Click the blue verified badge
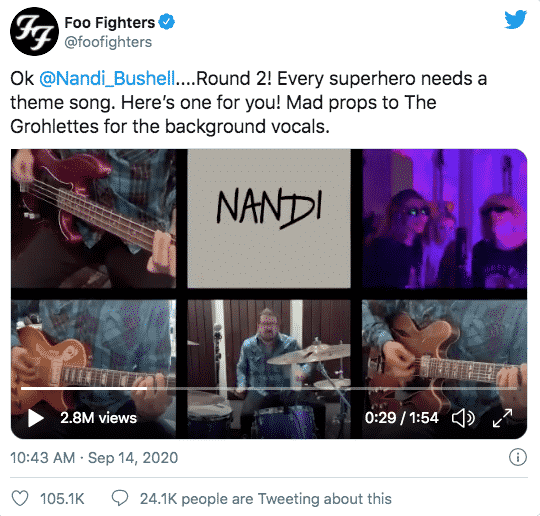 tap(167, 22)
